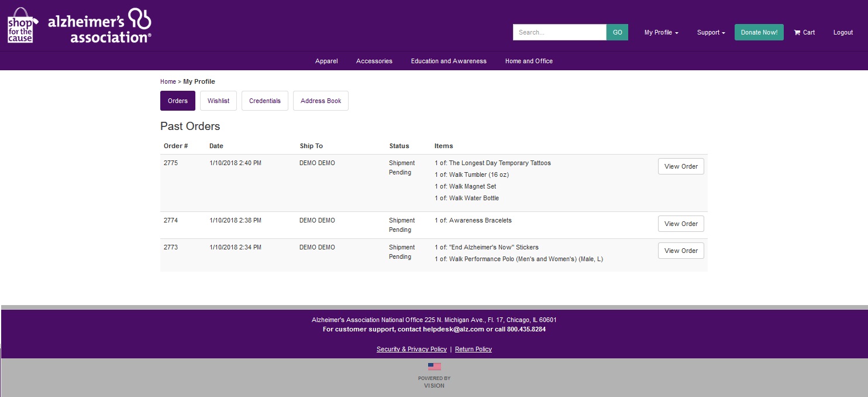868x397 pixels.
Task: Log out using the Logout link
Action: click(x=843, y=33)
